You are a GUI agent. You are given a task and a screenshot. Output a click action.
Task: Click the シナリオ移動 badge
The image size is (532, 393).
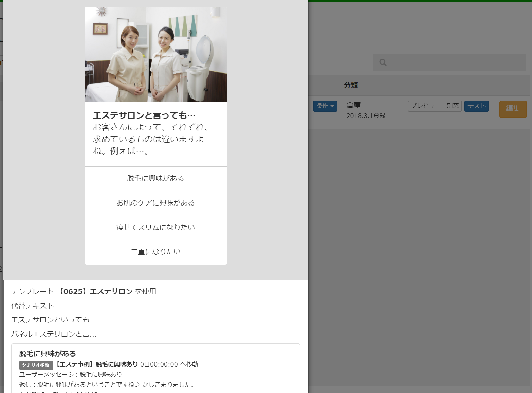tap(36, 365)
